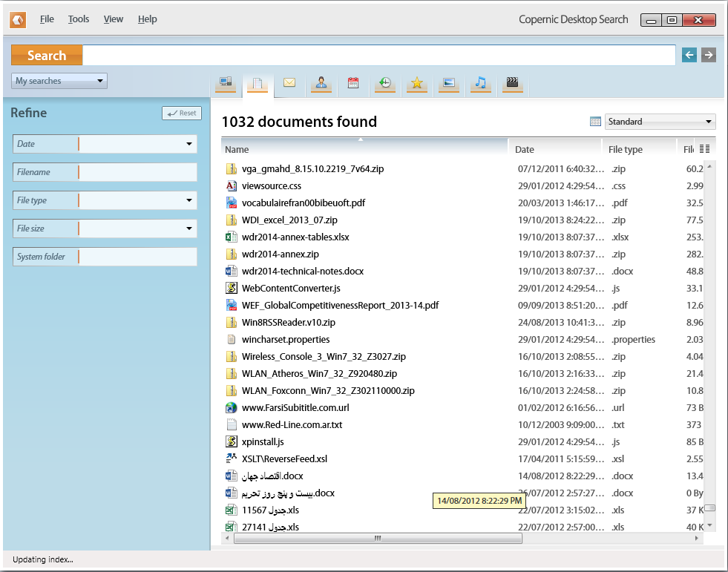This screenshot has height=572, width=728.
Task: Open the File type refine dropdown
Action: tap(189, 200)
